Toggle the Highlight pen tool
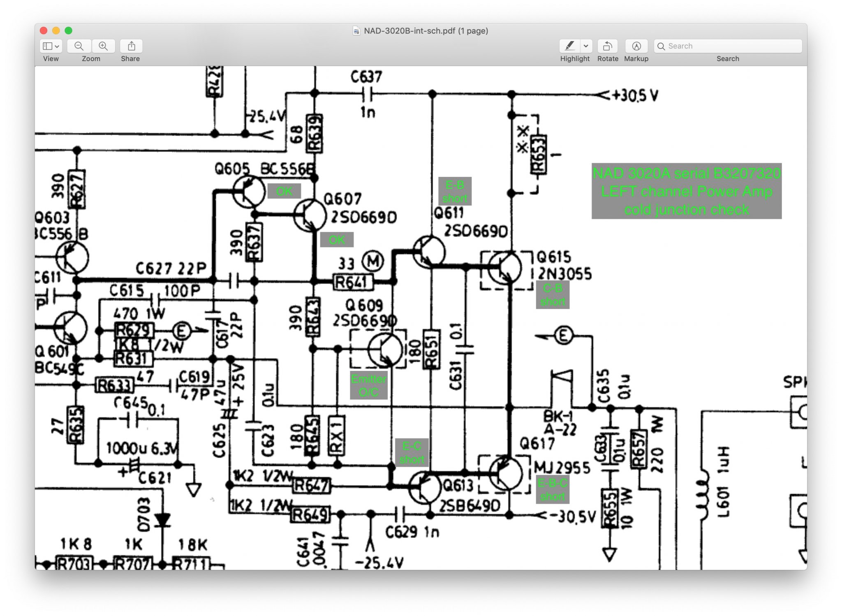This screenshot has width=842, height=616. 569,46
